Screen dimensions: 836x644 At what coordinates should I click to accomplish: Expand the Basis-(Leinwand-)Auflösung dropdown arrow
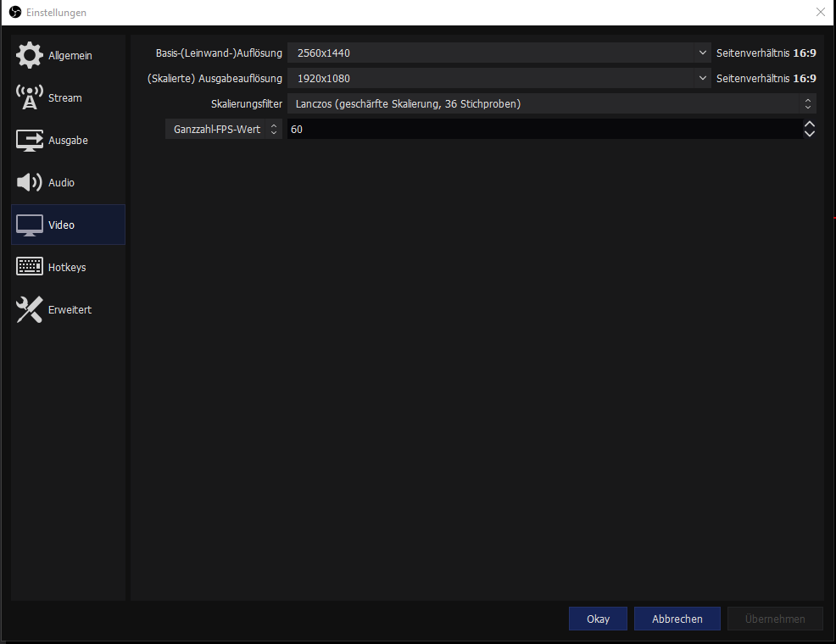[702, 53]
